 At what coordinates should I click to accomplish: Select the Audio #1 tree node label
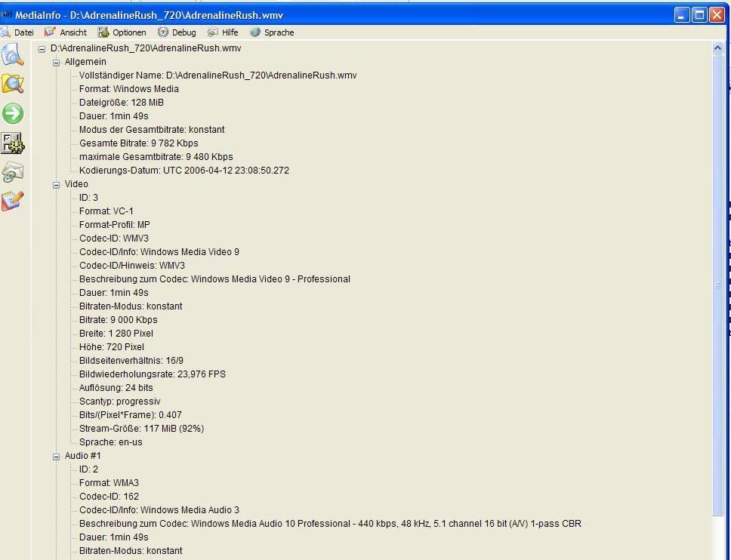pos(82,456)
